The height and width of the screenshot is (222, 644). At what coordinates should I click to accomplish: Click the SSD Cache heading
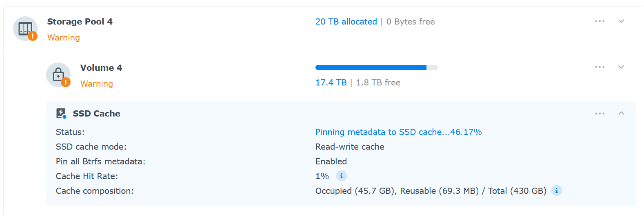pos(96,114)
